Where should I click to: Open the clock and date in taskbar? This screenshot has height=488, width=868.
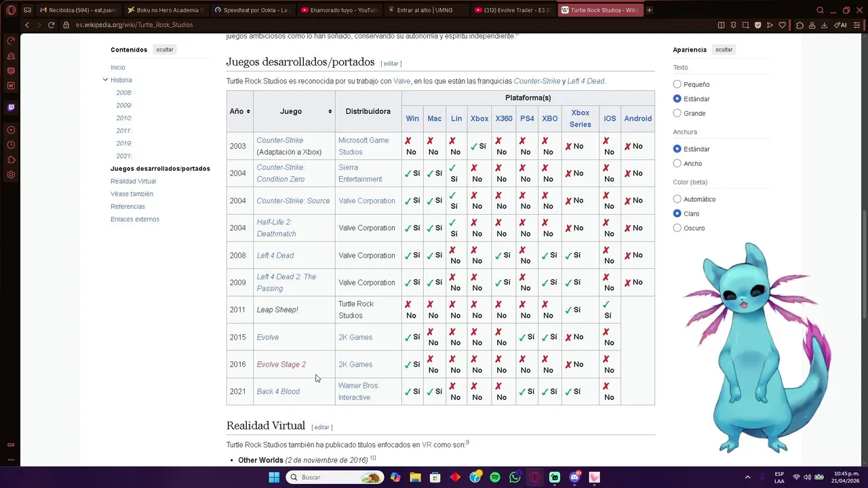(x=844, y=477)
